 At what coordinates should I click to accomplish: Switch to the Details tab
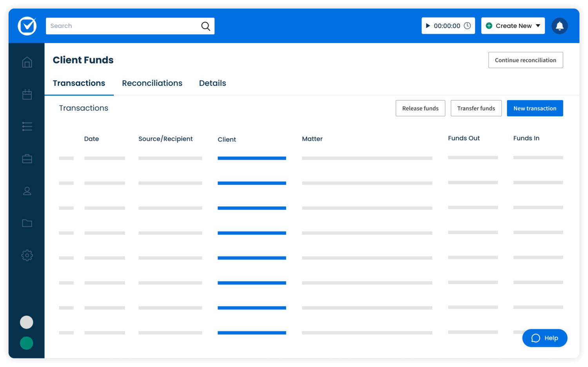(212, 83)
